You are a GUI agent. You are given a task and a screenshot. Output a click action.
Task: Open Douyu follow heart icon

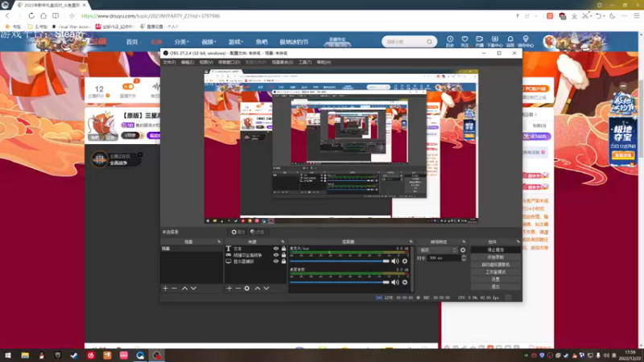coord(464,41)
